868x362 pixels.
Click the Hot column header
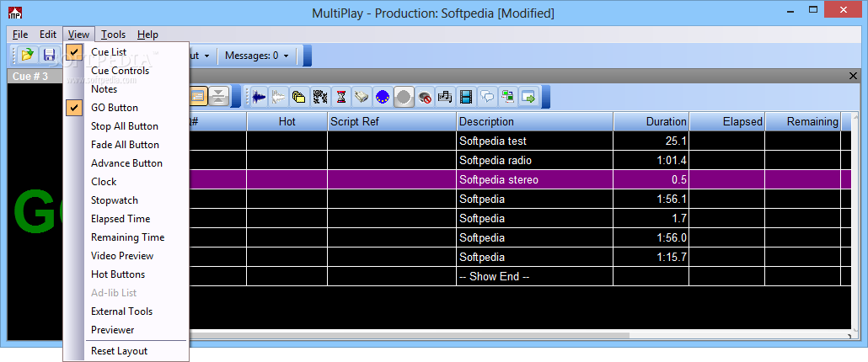pyautogui.click(x=287, y=121)
